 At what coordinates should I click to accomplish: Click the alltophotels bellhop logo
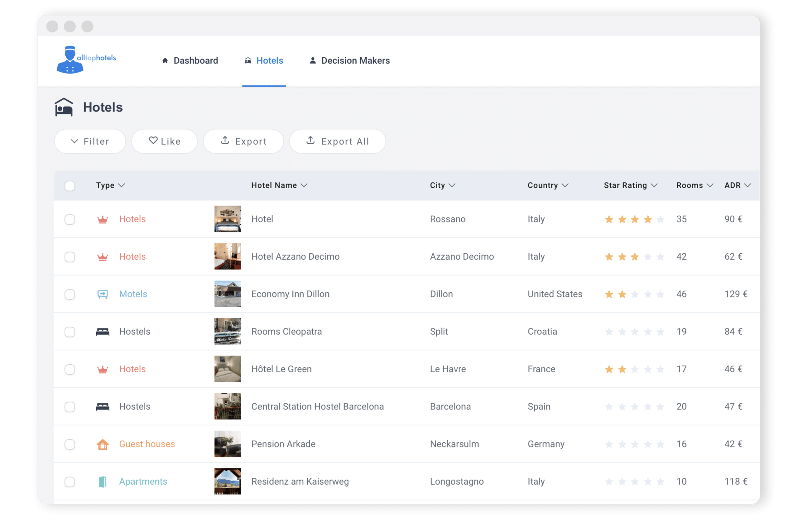coord(86,60)
